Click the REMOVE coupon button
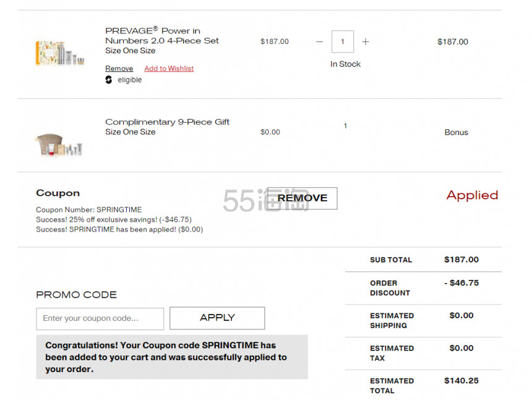 click(x=302, y=198)
